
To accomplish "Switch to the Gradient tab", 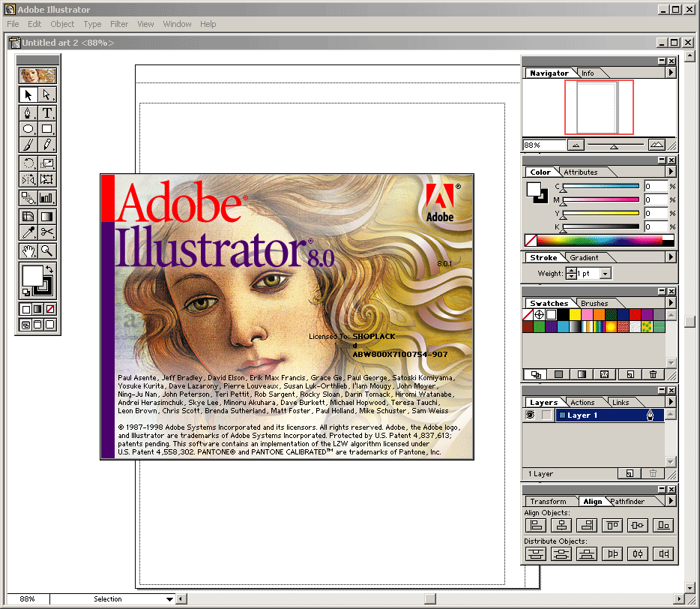I will click(584, 258).
